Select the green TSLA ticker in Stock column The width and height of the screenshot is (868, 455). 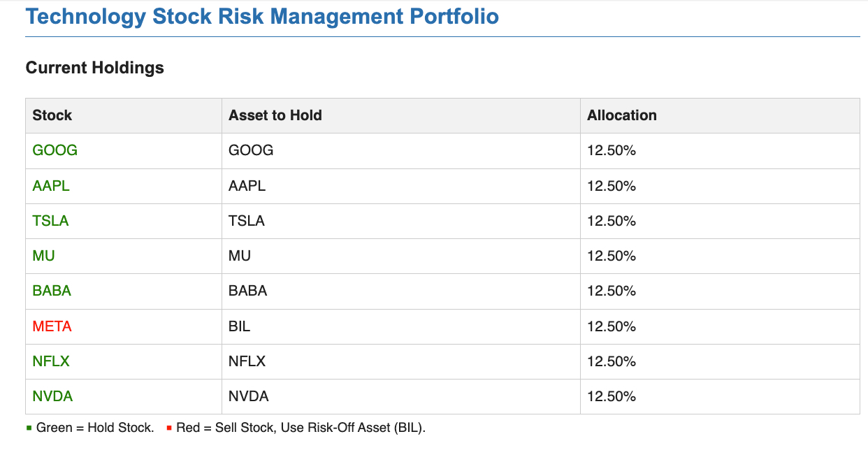[x=50, y=221]
